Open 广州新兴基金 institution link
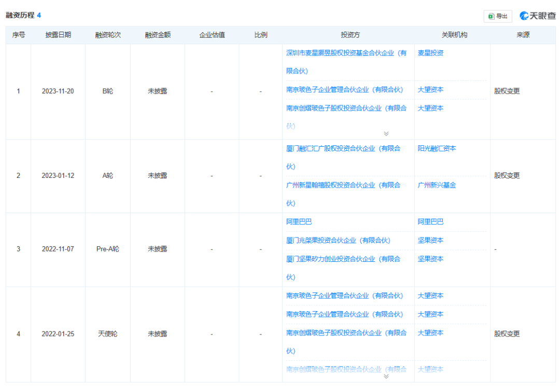 pyautogui.click(x=437, y=185)
